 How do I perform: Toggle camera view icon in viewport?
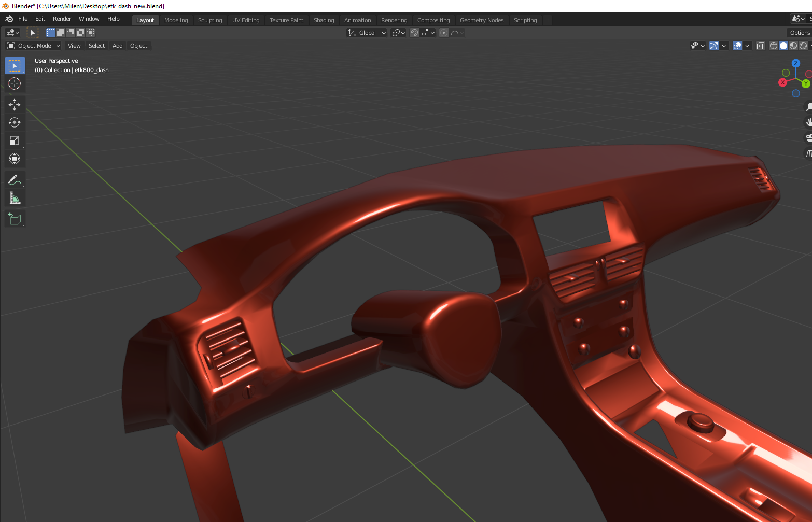pos(808,138)
